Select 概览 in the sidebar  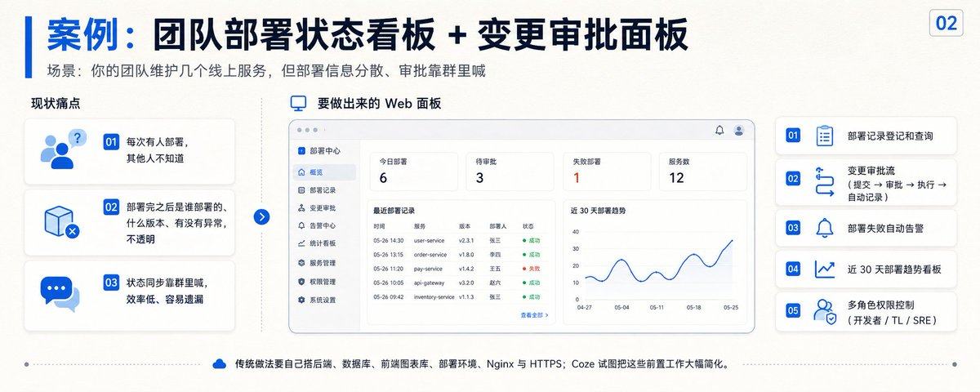[324, 172]
